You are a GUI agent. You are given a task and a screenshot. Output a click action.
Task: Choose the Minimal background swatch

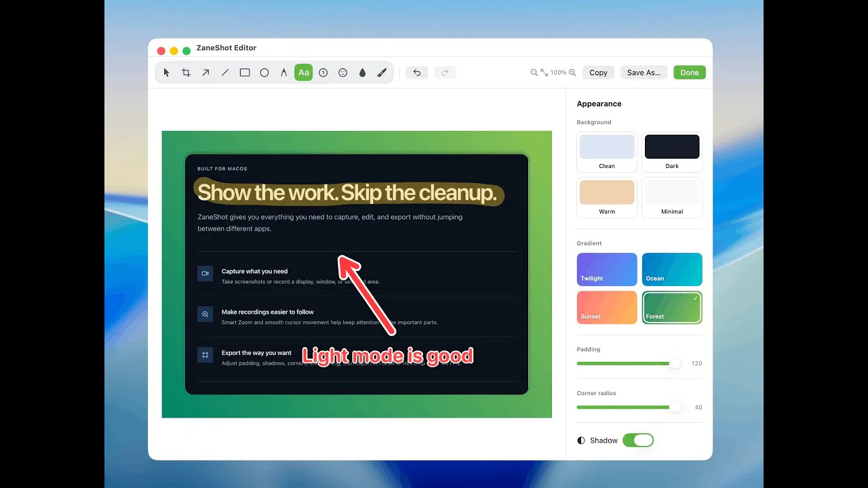pyautogui.click(x=672, y=197)
